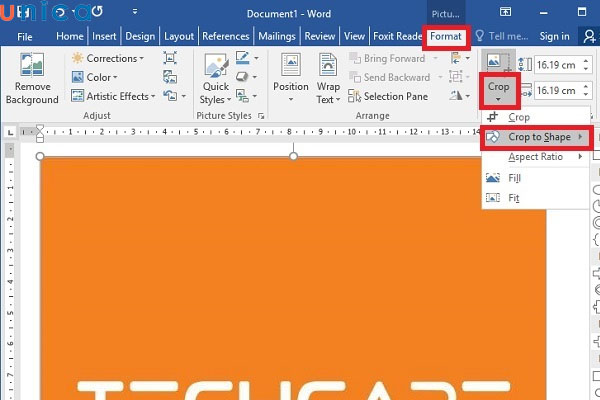The image size is (600, 400).
Task: Click the Change Picture icon
Action: click(170, 77)
